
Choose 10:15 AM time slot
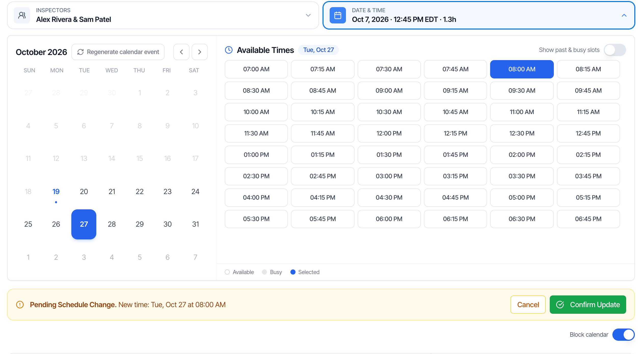(323, 112)
